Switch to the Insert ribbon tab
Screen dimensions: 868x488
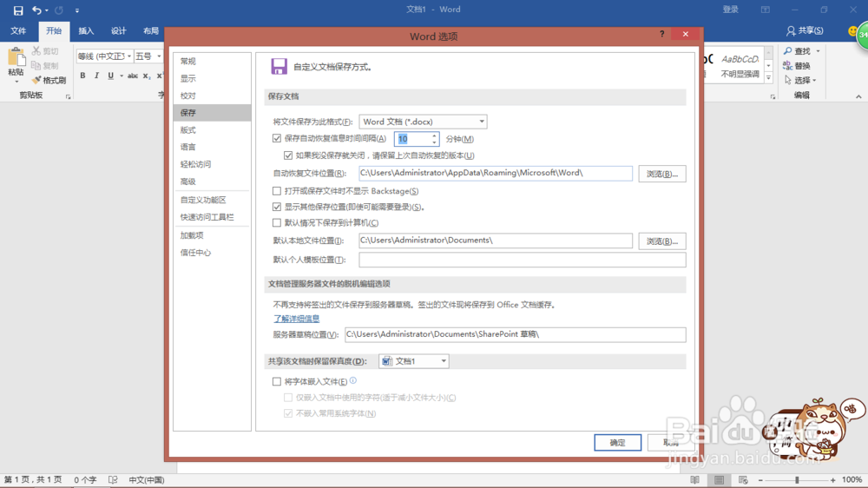(x=86, y=31)
